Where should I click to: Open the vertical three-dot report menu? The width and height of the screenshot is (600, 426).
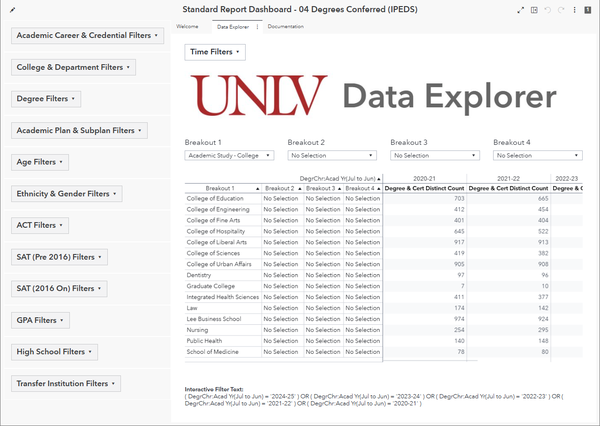[x=574, y=10]
